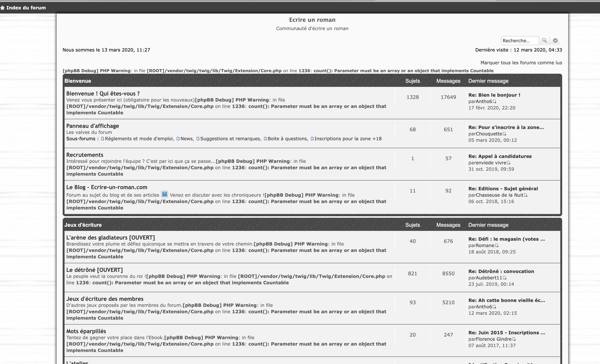Open Index du forum breadcrumb
This screenshot has width=600, height=364.
(x=26, y=8)
